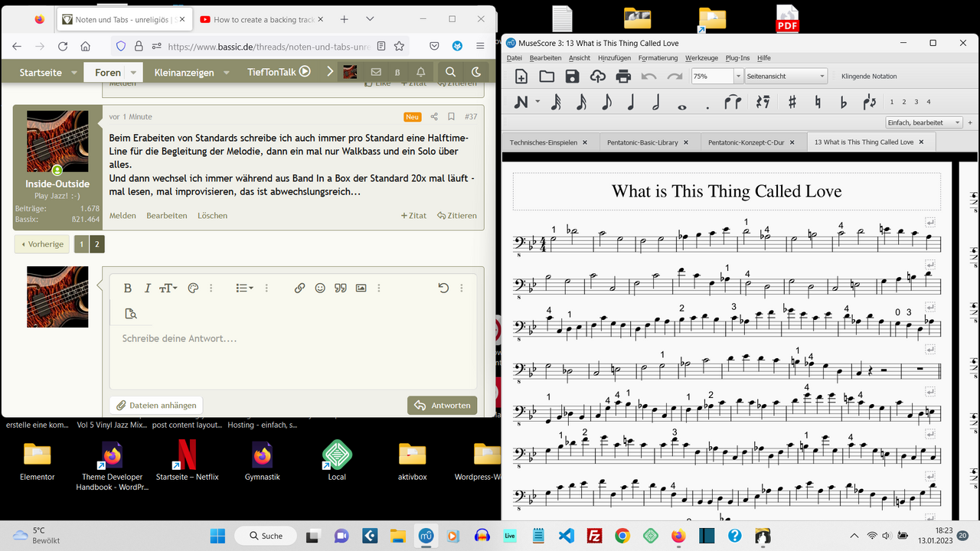This screenshot has height=551, width=980.
Task: Toggle note input mode (N icon)
Action: click(x=521, y=103)
